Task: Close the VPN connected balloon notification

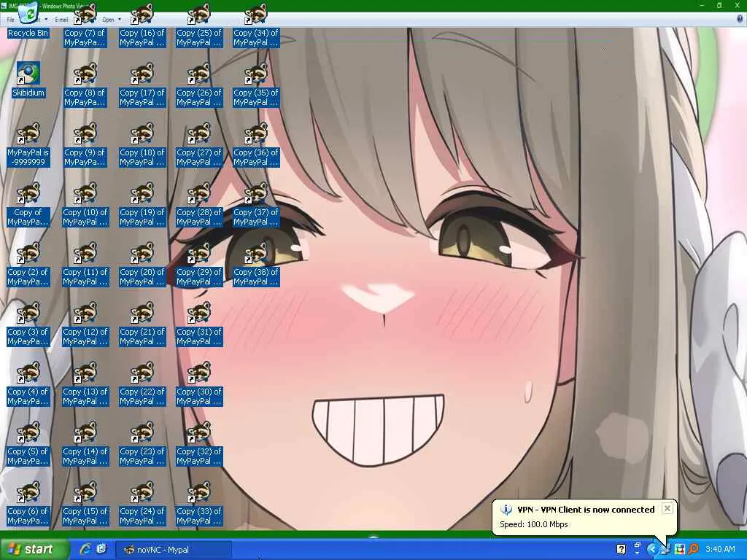Action: tap(667, 508)
